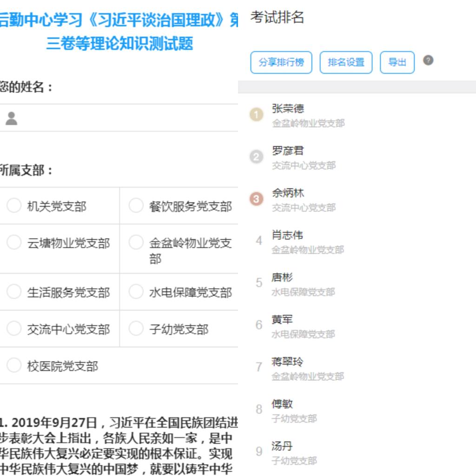The height and width of the screenshot is (476, 476).
Task: Select the 餐饮服务党支部 radio option
Action: (136, 205)
